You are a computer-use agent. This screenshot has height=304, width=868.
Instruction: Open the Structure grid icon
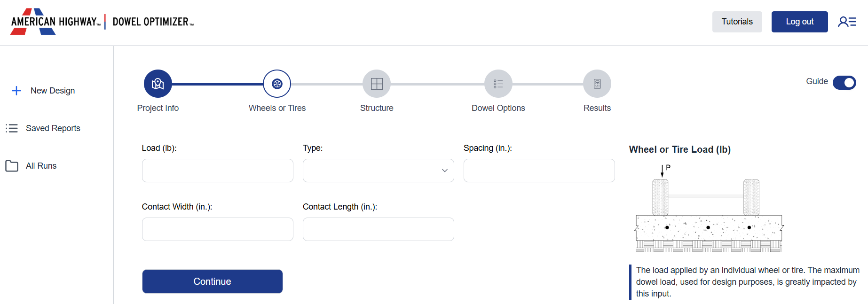377,83
